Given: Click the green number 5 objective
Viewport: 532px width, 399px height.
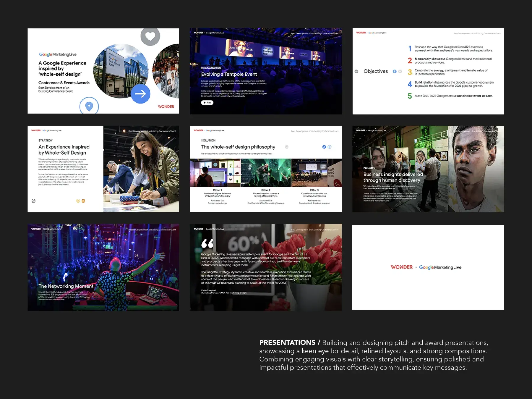Looking at the screenshot, I should click(410, 96).
